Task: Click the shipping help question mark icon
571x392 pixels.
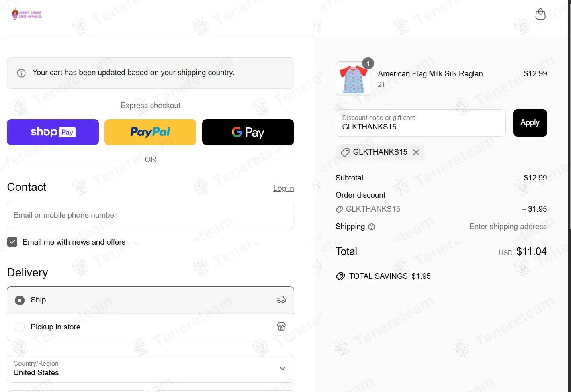Action: pyautogui.click(x=372, y=227)
